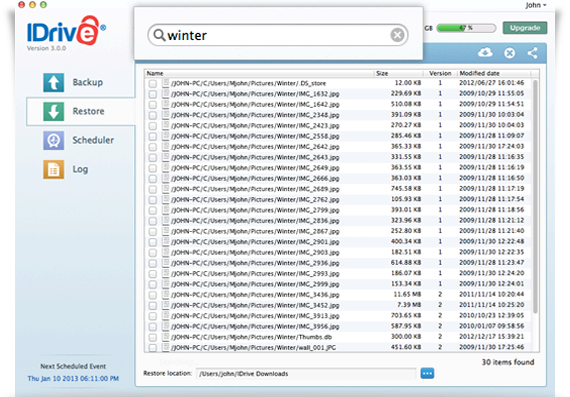
Task: Select the IMG_2936.jpg file row
Action: coord(338,263)
